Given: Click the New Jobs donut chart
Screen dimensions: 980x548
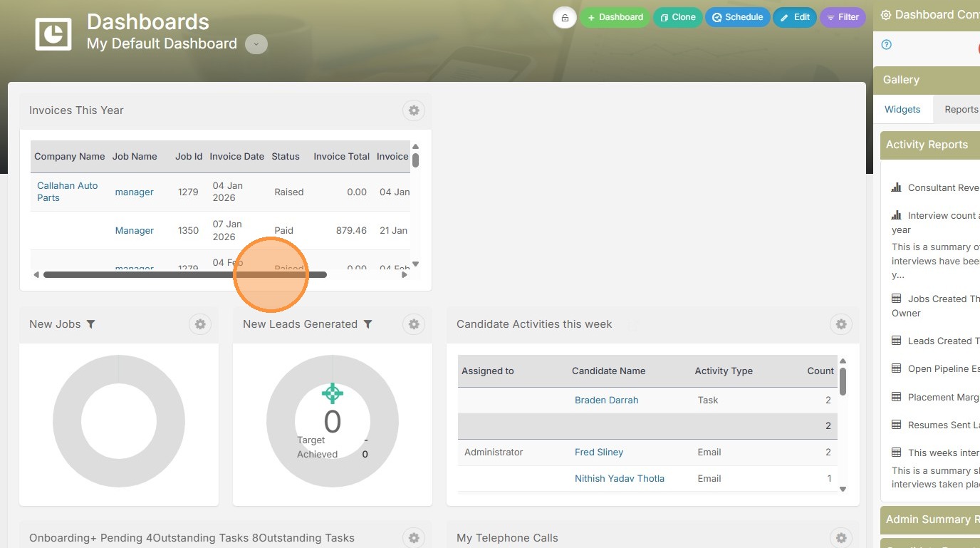Looking at the screenshot, I should point(119,421).
